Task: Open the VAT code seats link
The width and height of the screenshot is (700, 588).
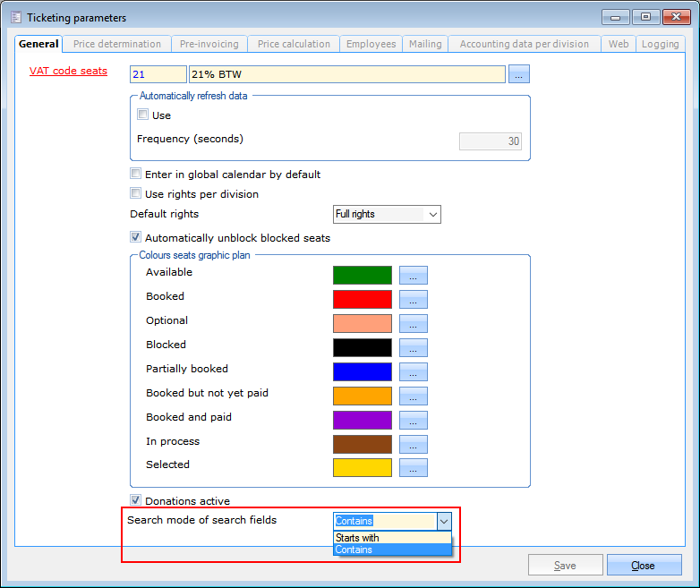Action: point(68,71)
